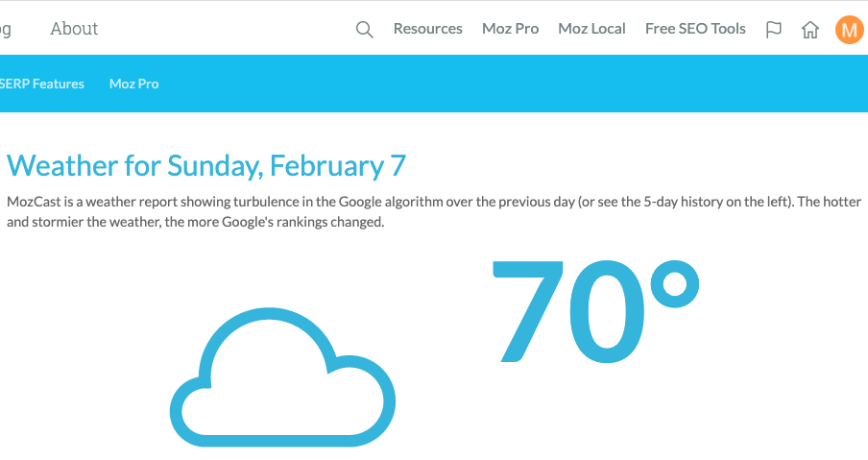
Task: Click empty area of blue sub-navigation bar
Action: click(498, 84)
